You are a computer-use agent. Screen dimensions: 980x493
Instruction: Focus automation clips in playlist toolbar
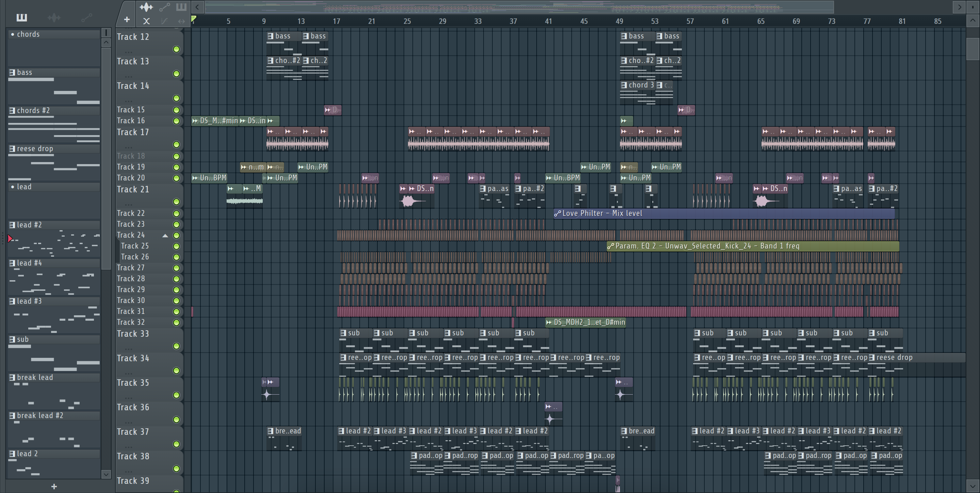click(164, 7)
